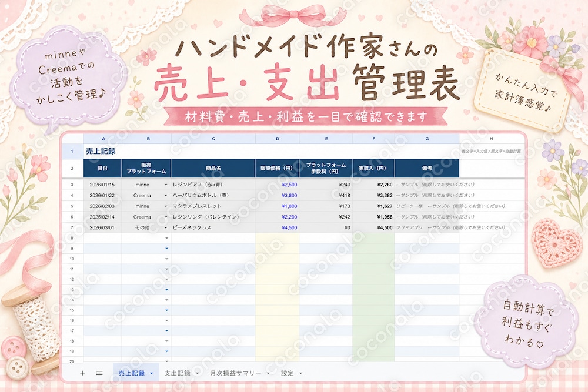
Task: Click fee cell ¥0
Action: click(x=326, y=227)
